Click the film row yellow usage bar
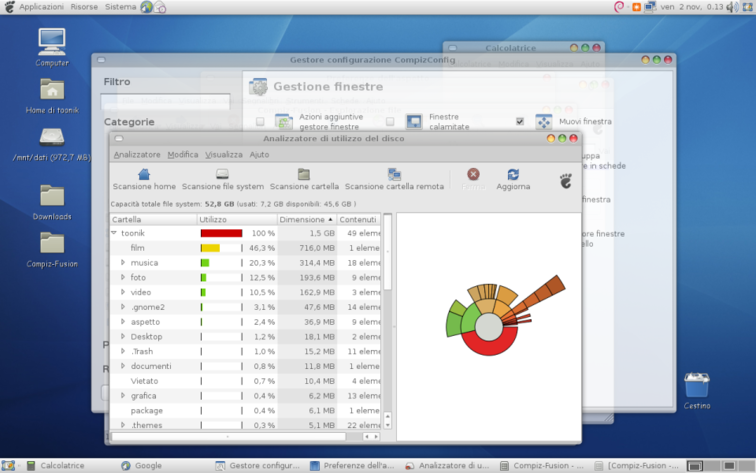This screenshot has height=473, width=756. pyautogui.click(x=210, y=248)
